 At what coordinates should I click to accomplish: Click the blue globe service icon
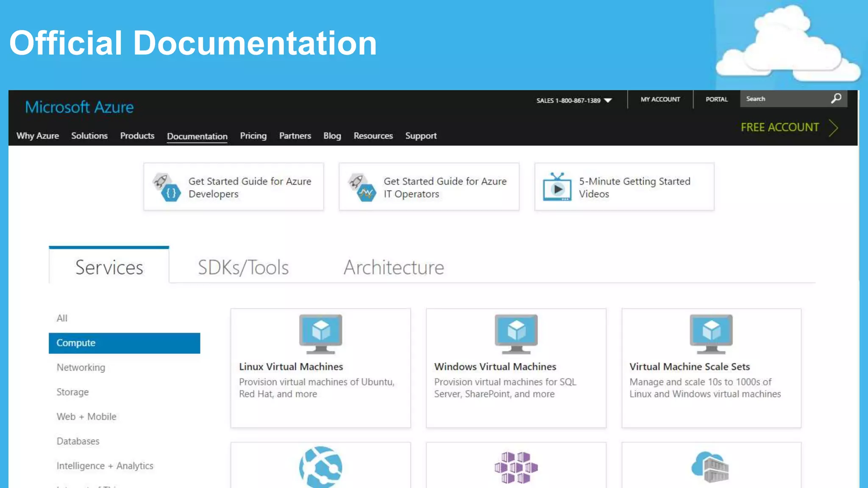(320, 467)
